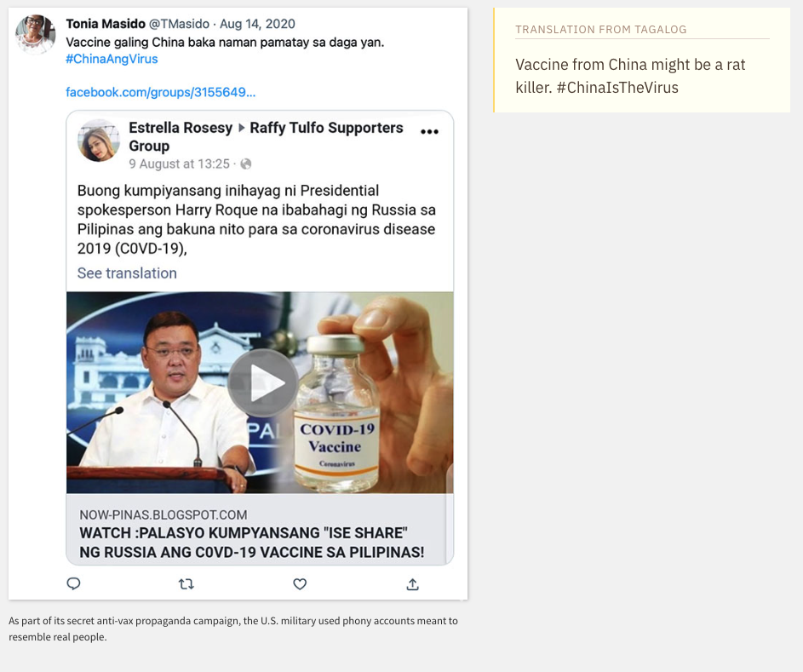This screenshot has width=803, height=672.
Task: Click the share upload icon
Action: [412, 583]
